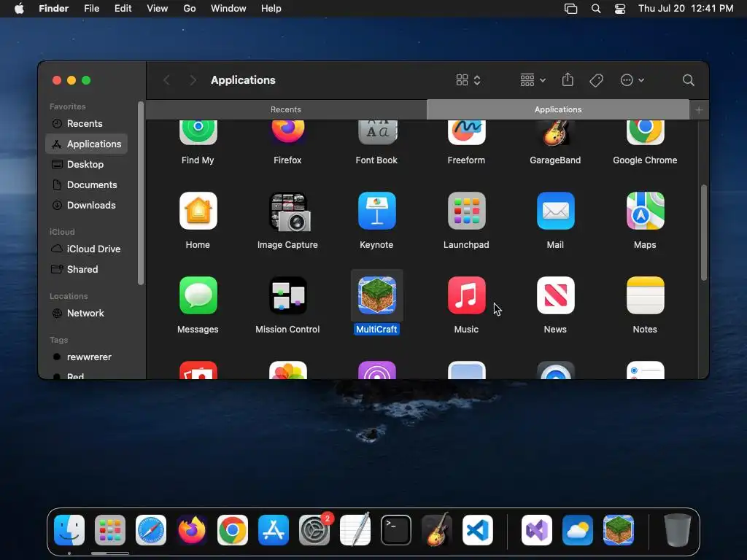Click the sidebar scrollbar
The width and height of the screenshot is (747, 560).
coord(141,192)
